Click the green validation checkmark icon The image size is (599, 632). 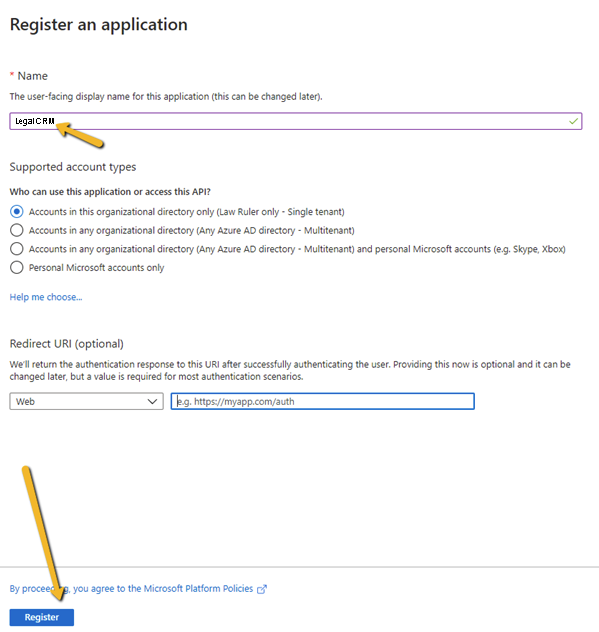click(x=573, y=121)
